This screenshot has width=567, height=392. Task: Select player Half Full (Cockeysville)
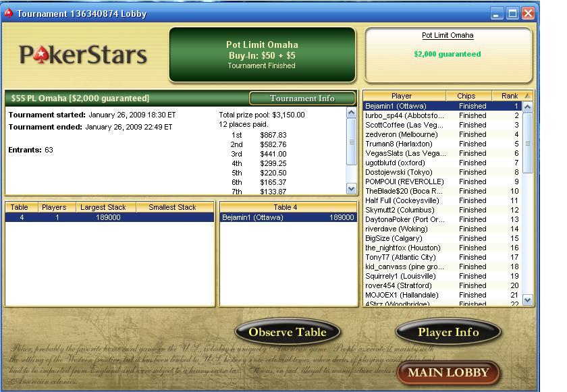click(x=443, y=200)
